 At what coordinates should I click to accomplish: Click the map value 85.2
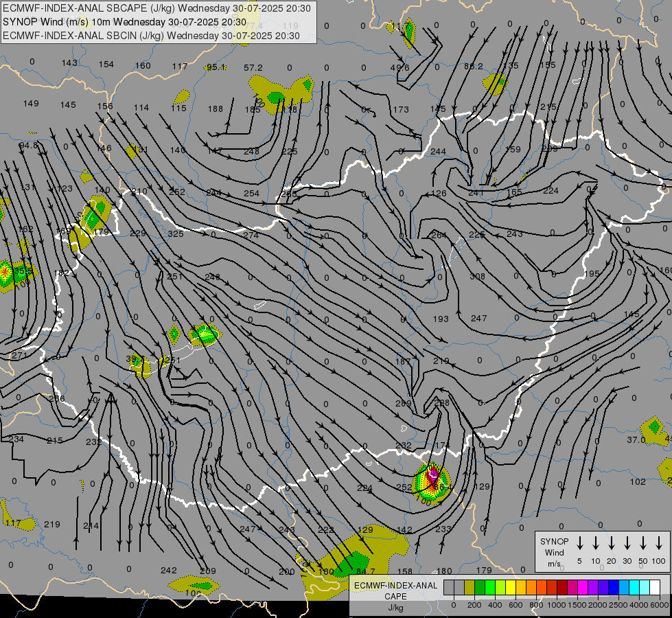pyautogui.click(x=474, y=67)
